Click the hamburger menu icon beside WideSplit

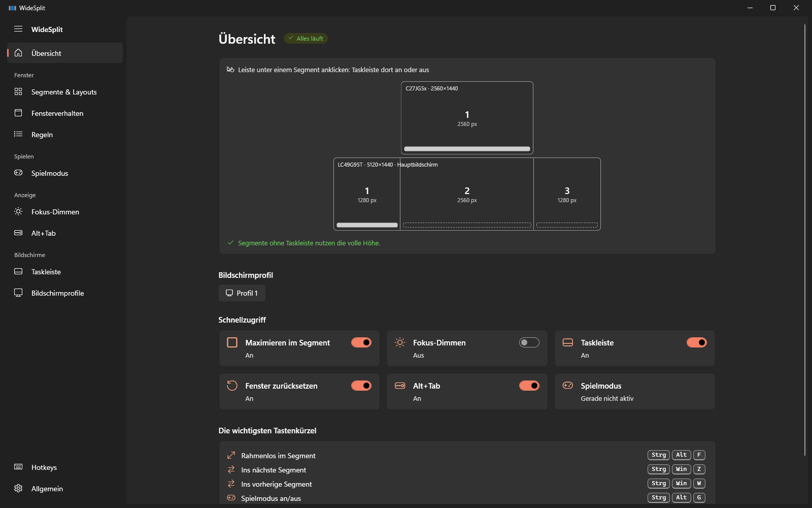18,29
